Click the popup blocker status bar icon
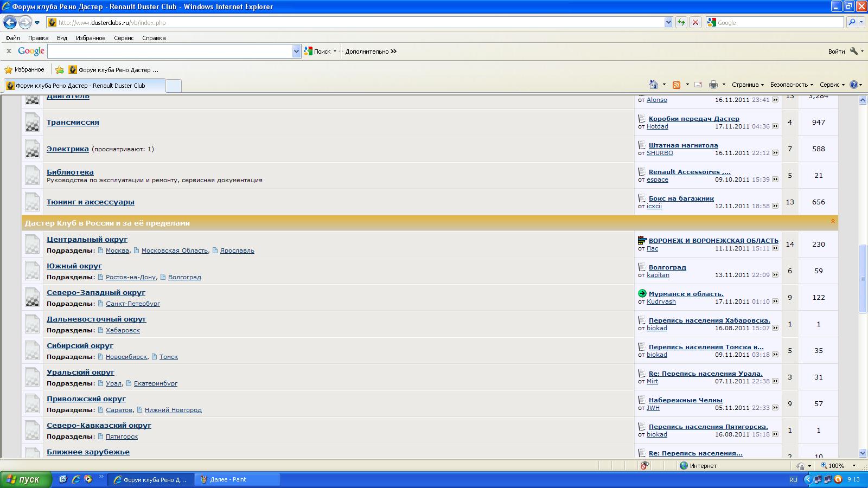 click(644, 465)
